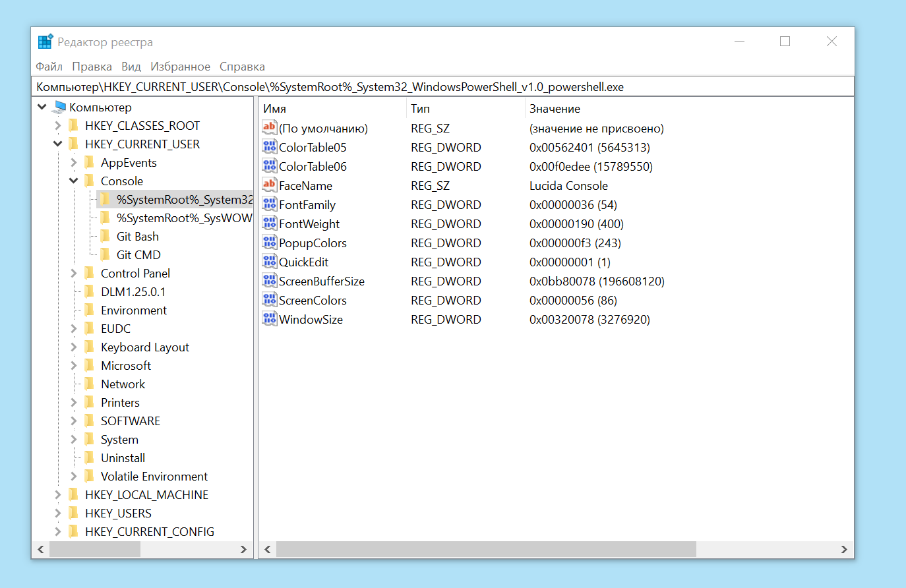Collapse the HKEY_CURRENT_USER hive
Image resolution: width=906 pixels, height=588 pixels.
click(x=58, y=144)
